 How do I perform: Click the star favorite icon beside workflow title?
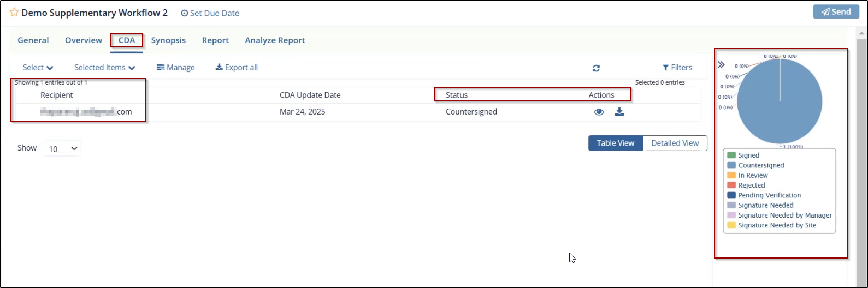pos(14,13)
